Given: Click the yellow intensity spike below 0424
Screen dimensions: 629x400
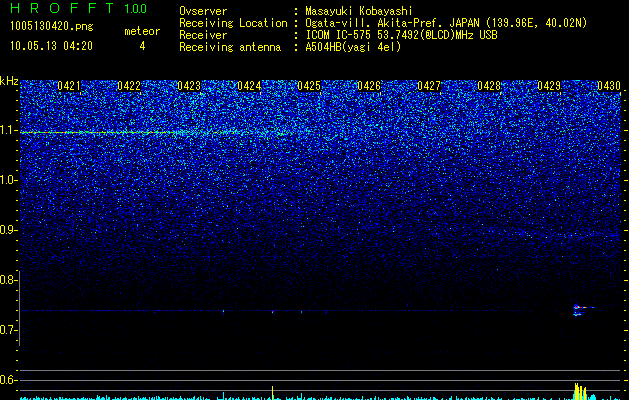Looking at the screenshot, I should (x=273, y=392).
